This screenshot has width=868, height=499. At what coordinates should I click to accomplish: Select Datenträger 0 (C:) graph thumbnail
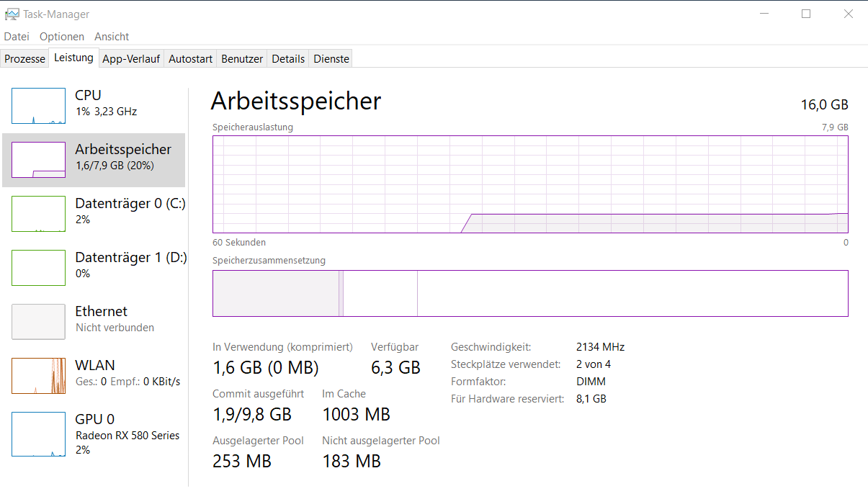38,214
